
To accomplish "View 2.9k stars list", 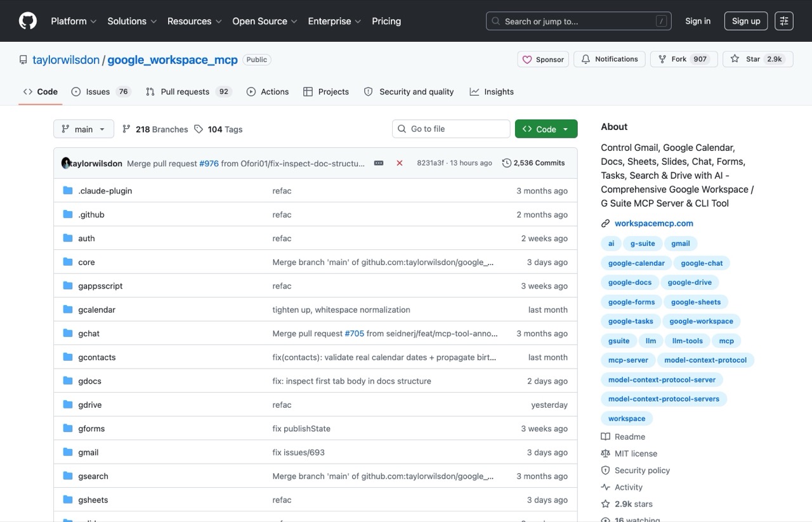I will pyautogui.click(x=627, y=504).
